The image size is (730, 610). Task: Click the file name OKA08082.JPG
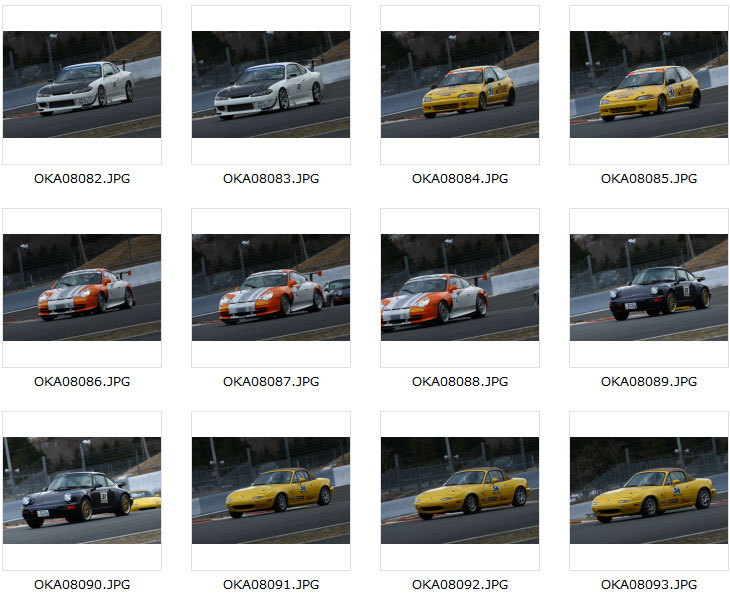click(x=82, y=179)
